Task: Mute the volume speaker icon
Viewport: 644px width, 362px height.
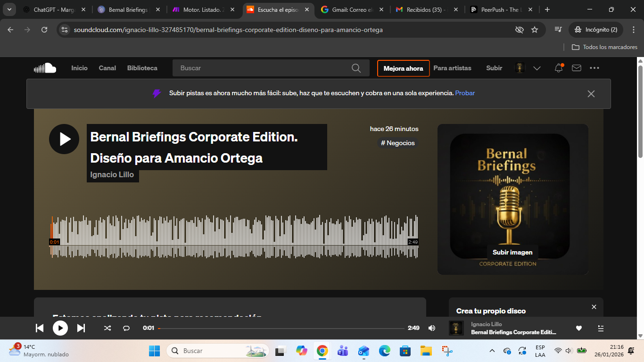Action: (432, 328)
